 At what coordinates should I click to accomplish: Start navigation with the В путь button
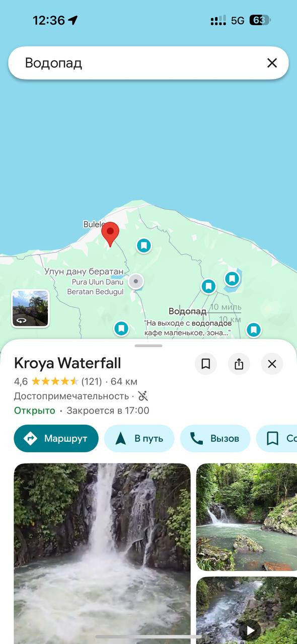point(139,438)
